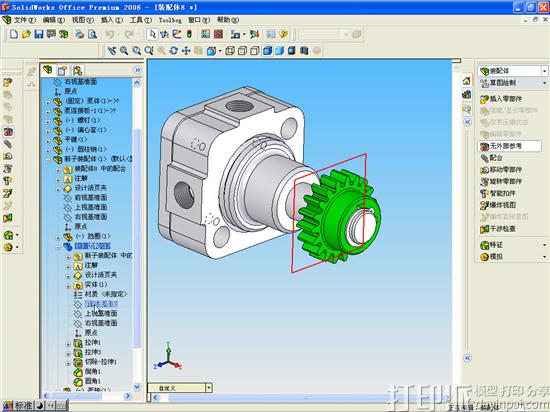Click 插入零部件 (Insert Component)
Image resolution: width=550 pixels, height=412 pixels.
click(501, 99)
